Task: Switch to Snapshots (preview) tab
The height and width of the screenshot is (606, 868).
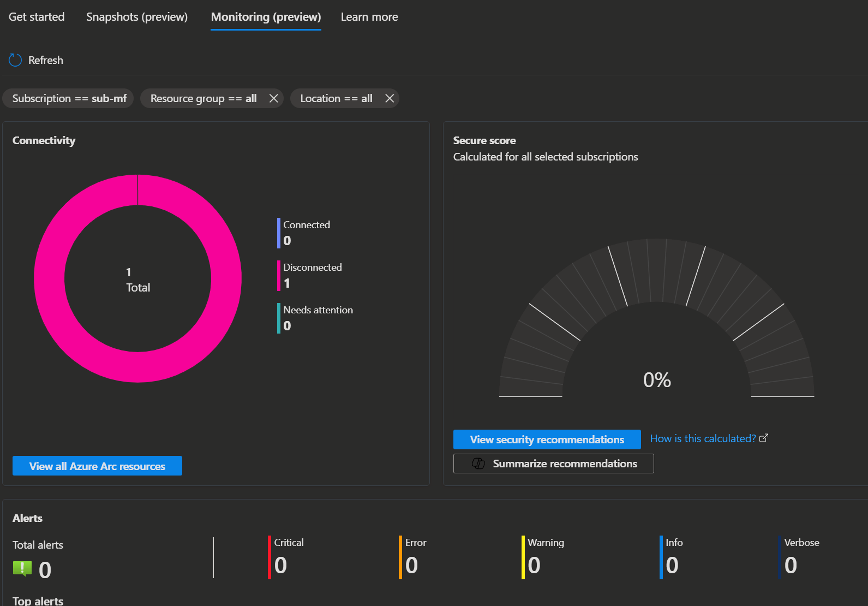Action: click(x=137, y=17)
